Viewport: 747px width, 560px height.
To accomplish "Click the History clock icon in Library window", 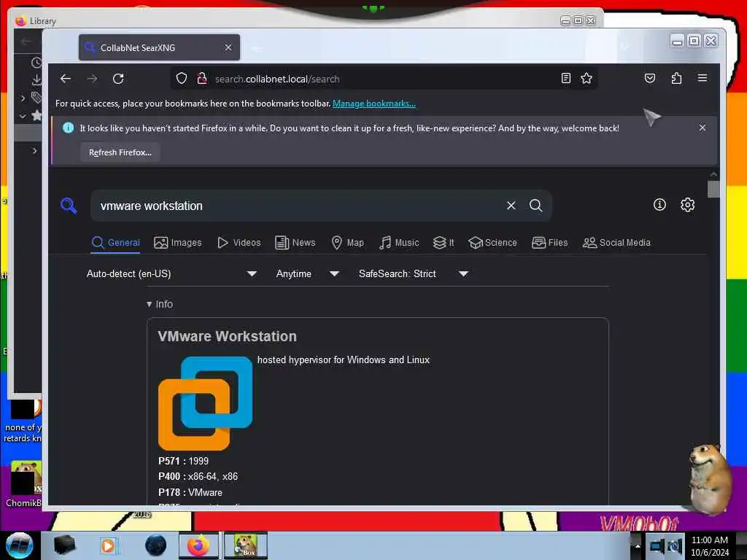I will (x=36, y=63).
